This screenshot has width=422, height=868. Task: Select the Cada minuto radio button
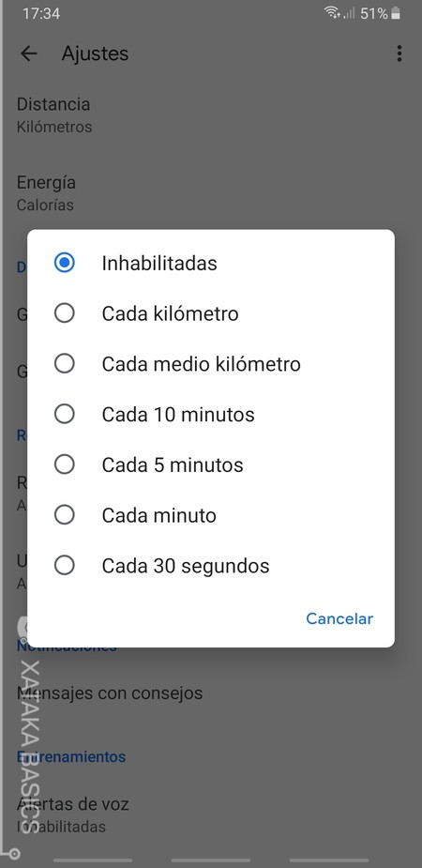coord(211,515)
